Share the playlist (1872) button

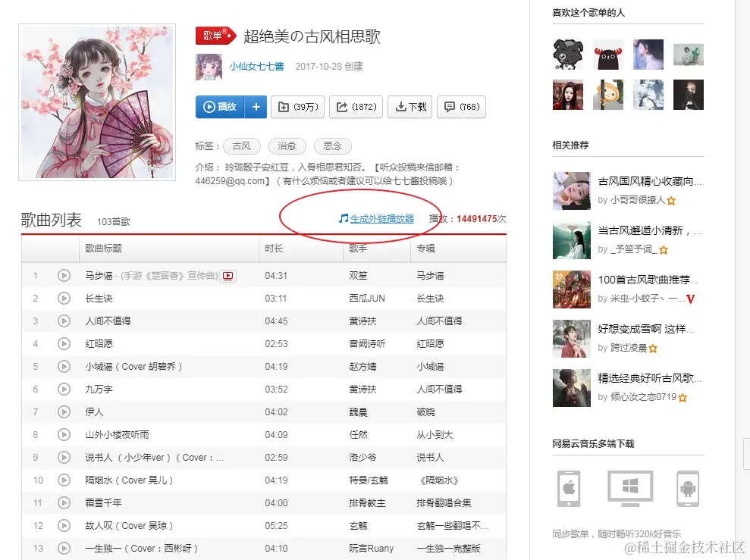point(356,107)
